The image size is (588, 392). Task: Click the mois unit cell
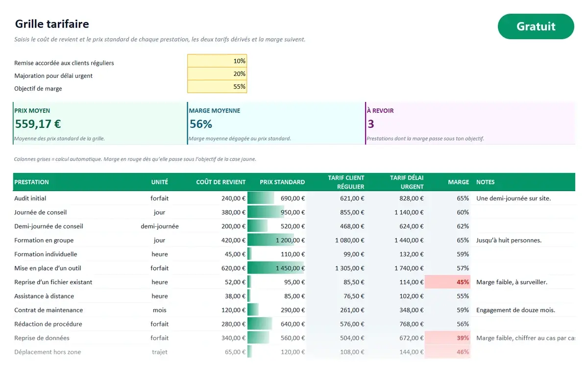tap(160, 310)
